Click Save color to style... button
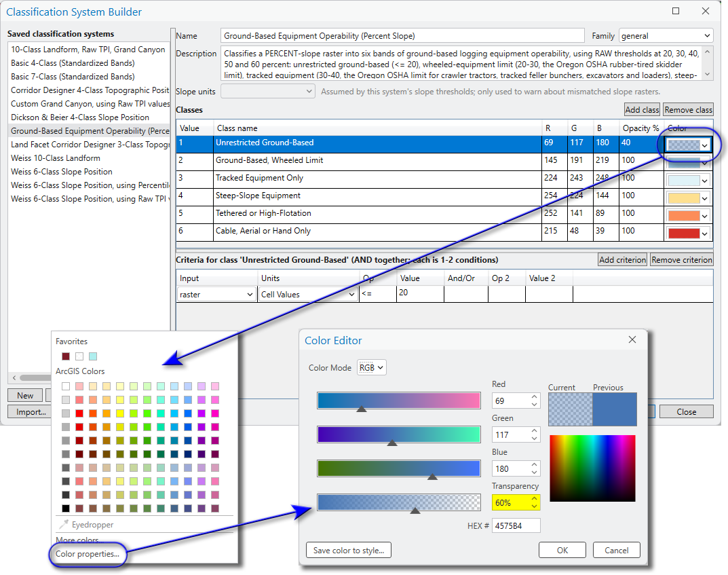 [349, 550]
